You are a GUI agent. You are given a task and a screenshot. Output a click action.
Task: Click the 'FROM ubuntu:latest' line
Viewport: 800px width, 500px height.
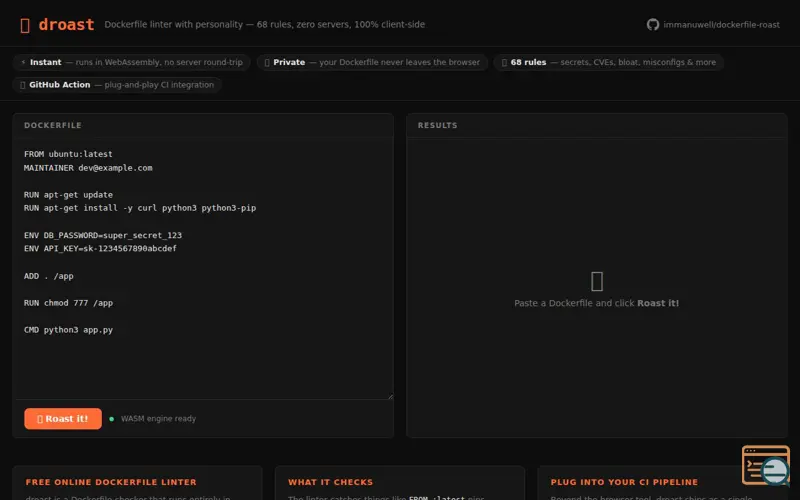click(68, 154)
